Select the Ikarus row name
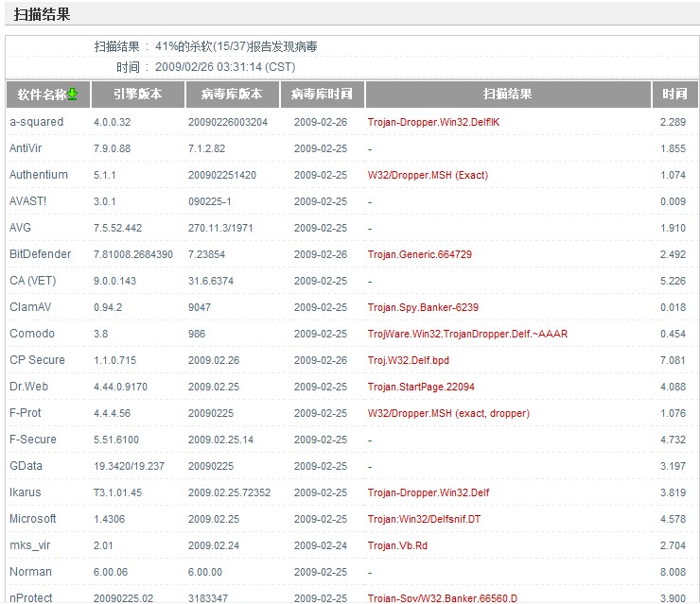The height and width of the screenshot is (604, 700). click(x=25, y=492)
